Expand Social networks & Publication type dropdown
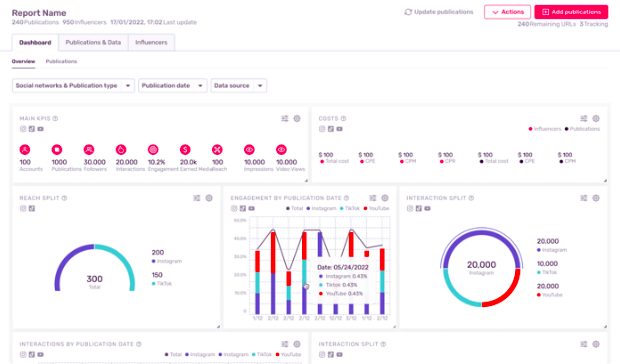The width and height of the screenshot is (620, 364). [74, 86]
